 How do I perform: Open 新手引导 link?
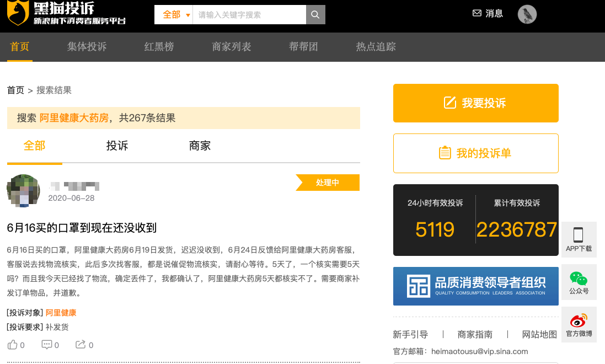click(x=410, y=334)
